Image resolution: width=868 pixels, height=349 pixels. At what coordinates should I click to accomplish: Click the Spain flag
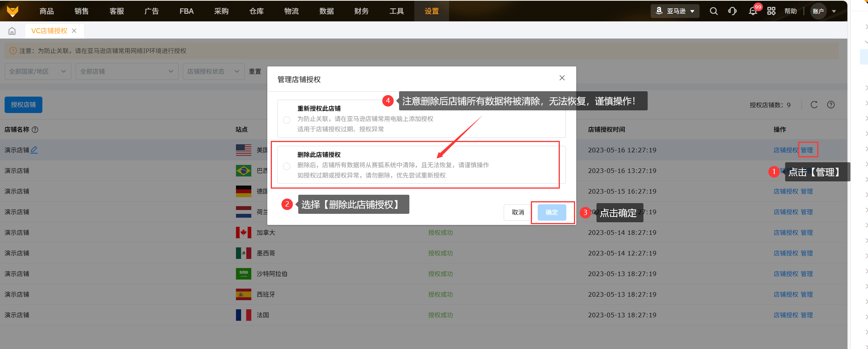click(x=244, y=294)
